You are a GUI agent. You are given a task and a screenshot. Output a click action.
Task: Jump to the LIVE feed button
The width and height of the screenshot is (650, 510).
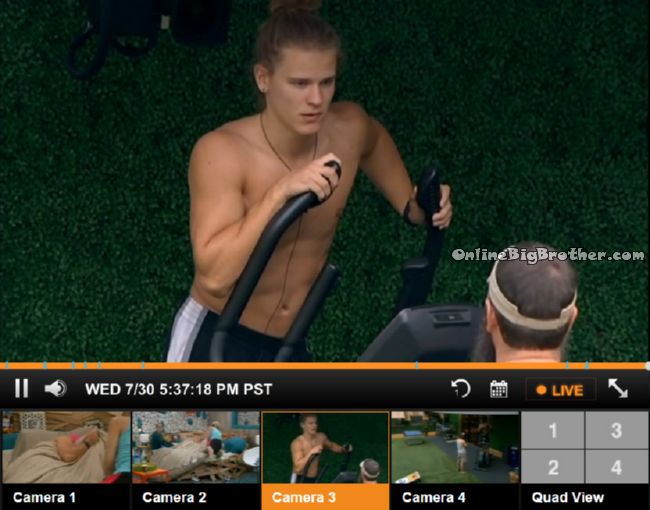click(560, 390)
